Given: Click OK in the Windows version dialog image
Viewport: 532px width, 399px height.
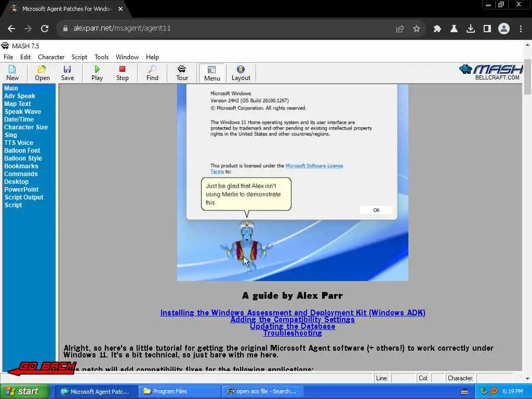Looking at the screenshot, I should pos(376,210).
